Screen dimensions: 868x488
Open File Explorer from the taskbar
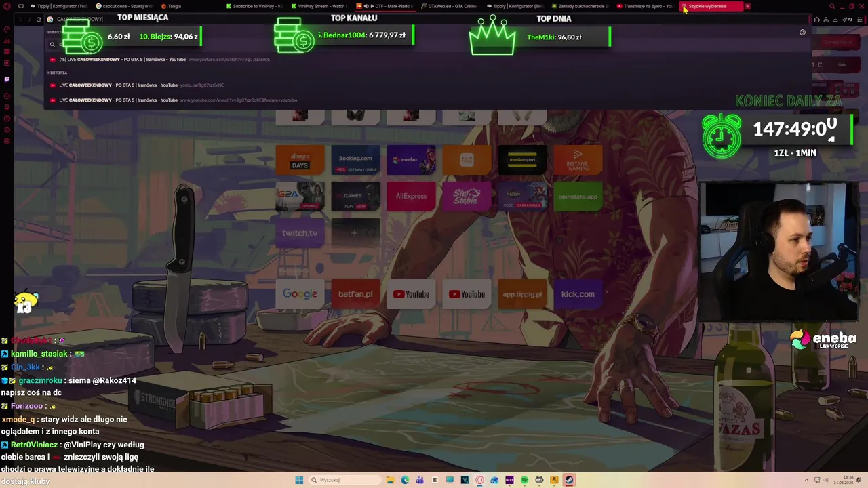coord(390,480)
